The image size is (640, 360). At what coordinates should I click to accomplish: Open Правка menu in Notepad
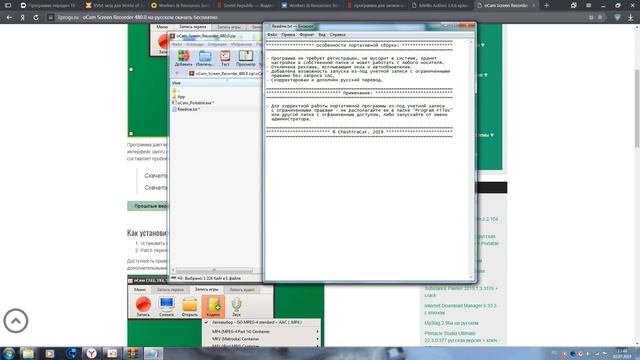pos(288,35)
